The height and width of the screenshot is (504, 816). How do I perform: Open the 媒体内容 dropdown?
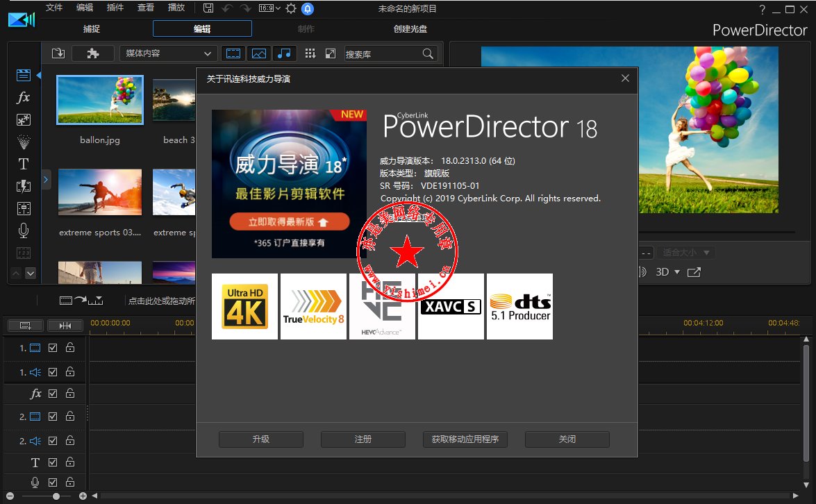point(168,53)
